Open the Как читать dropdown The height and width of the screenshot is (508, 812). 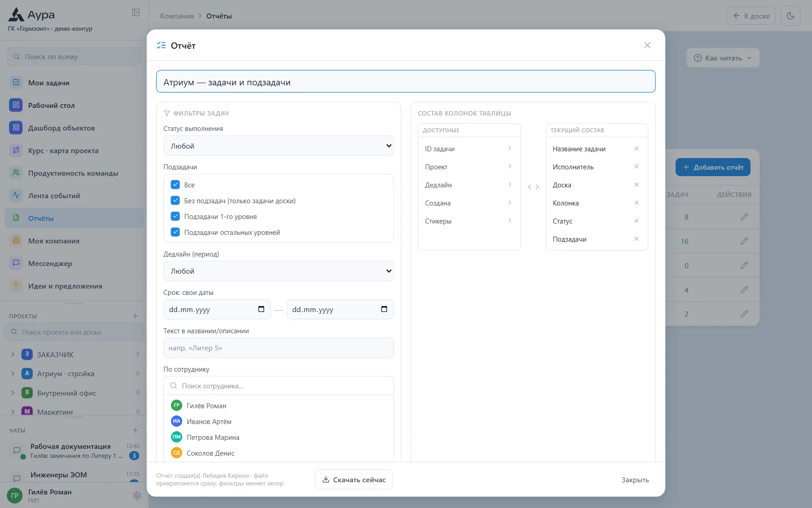coord(723,58)
